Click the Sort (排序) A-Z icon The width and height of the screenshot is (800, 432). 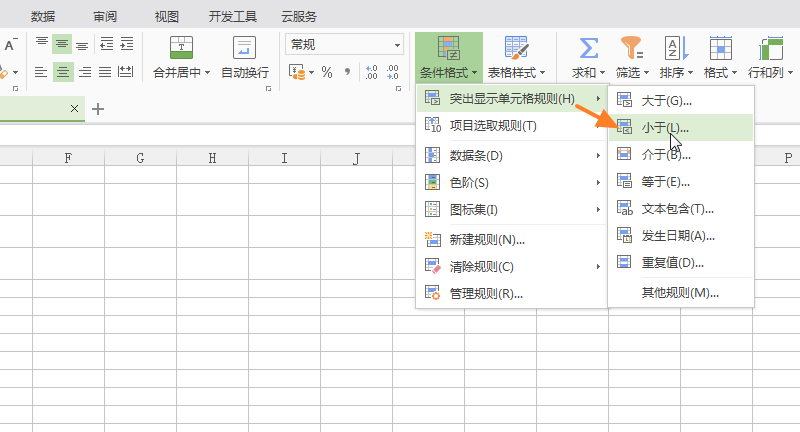[677, 48]
